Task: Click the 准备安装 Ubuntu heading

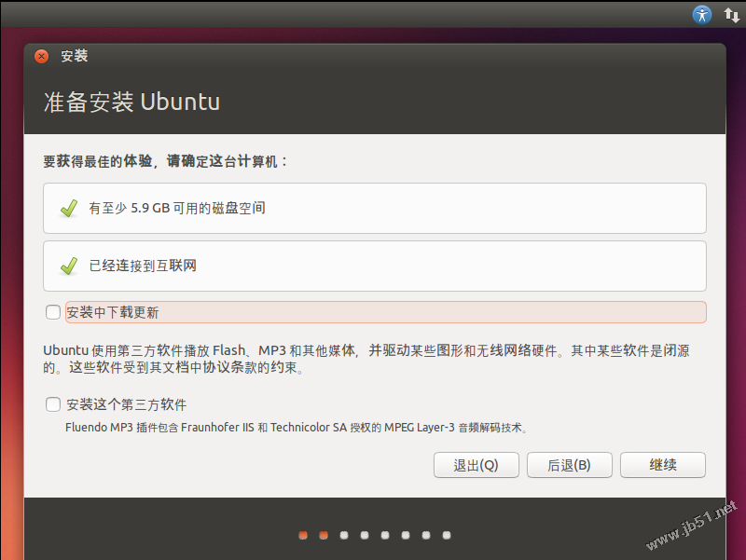Action: coord(131,102)
